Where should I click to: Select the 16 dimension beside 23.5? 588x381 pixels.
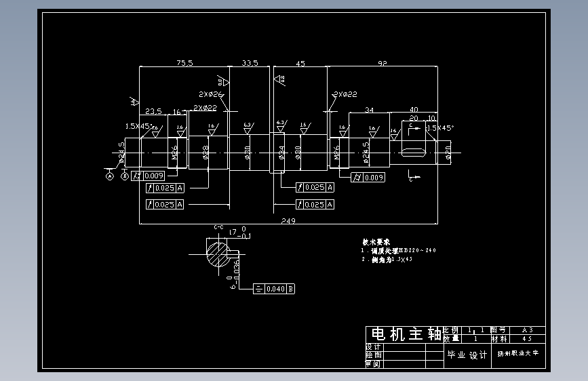[176, 112]
